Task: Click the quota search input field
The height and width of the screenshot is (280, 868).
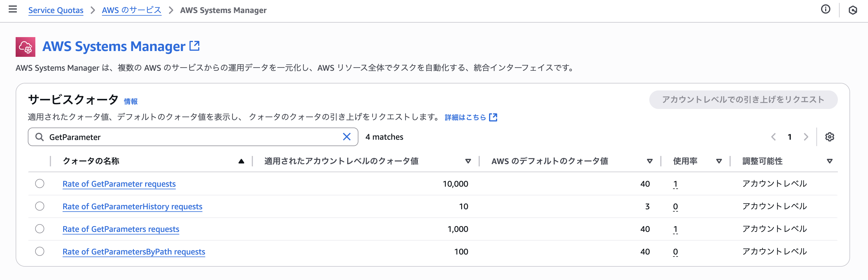Action: point(193,137)
